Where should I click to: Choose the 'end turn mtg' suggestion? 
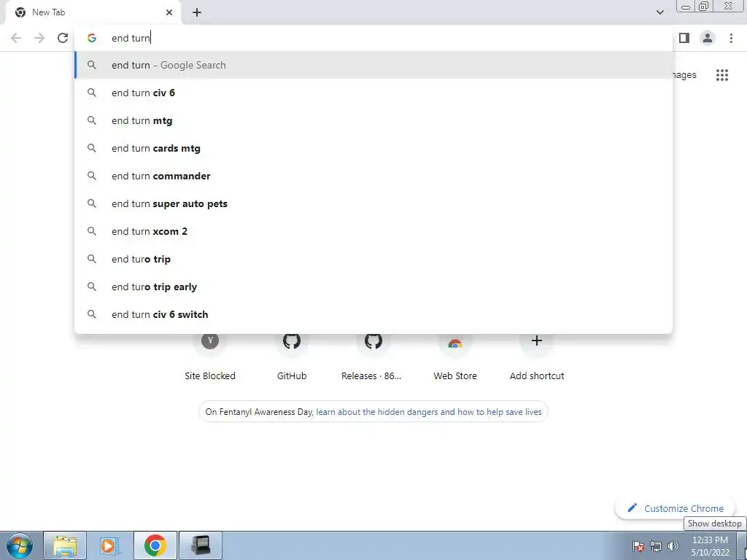click(x=373, y=120)
